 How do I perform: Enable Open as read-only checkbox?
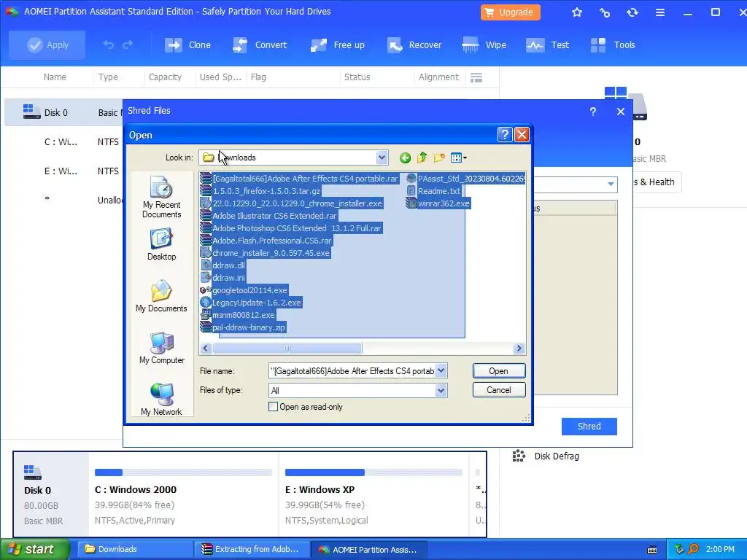coord(274,407)
